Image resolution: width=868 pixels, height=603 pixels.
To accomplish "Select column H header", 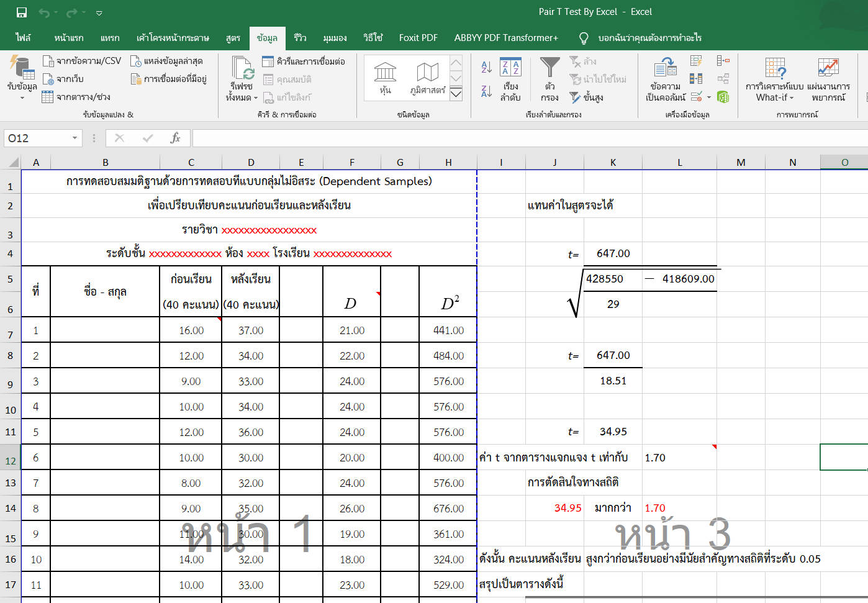I will [x=448, y=162].
